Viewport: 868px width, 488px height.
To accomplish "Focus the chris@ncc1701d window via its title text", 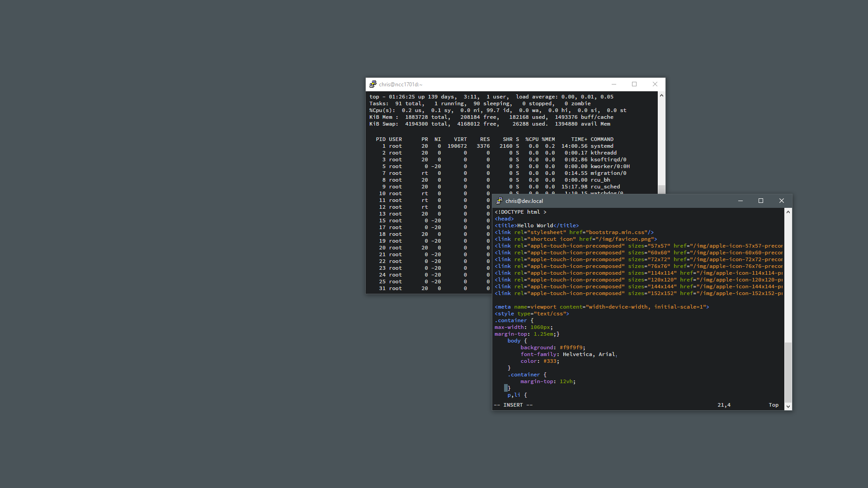I will [401, 84].
